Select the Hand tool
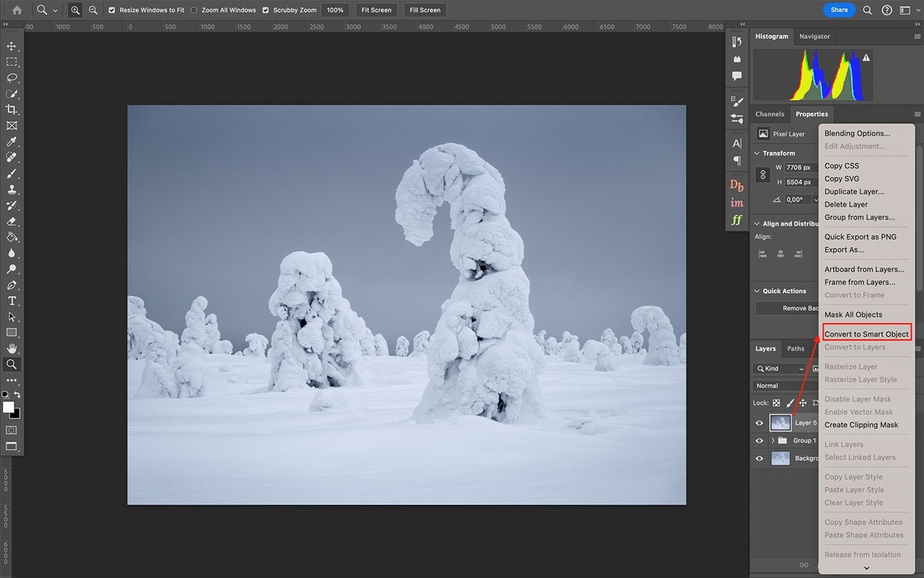This screenshot has height=578, width=924. (x=12, y=348)
